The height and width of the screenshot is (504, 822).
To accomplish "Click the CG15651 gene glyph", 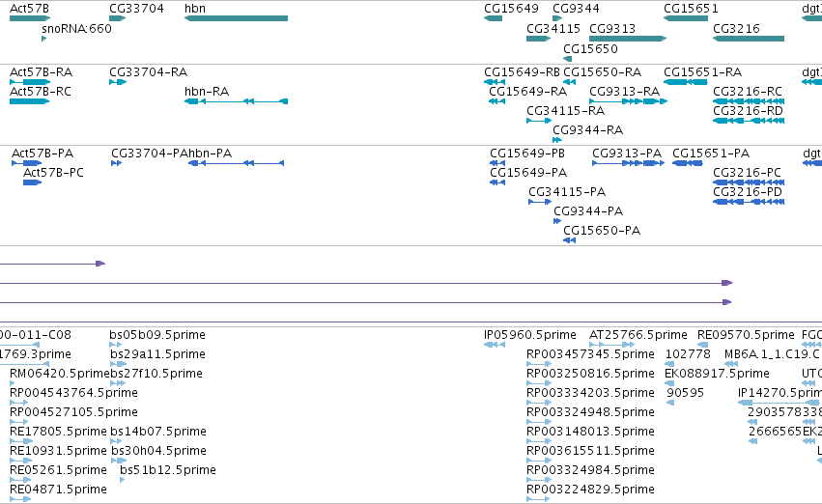I will (x=686, y=18).
